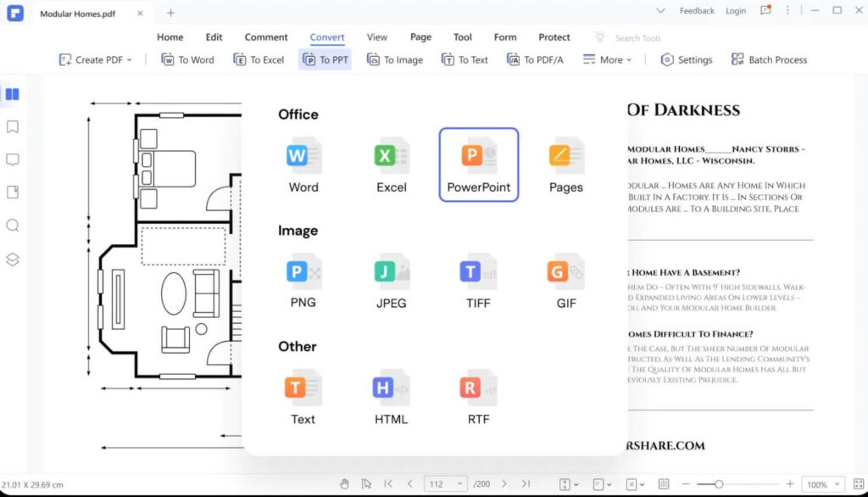Open the Protect tab

tap(554, 37)
